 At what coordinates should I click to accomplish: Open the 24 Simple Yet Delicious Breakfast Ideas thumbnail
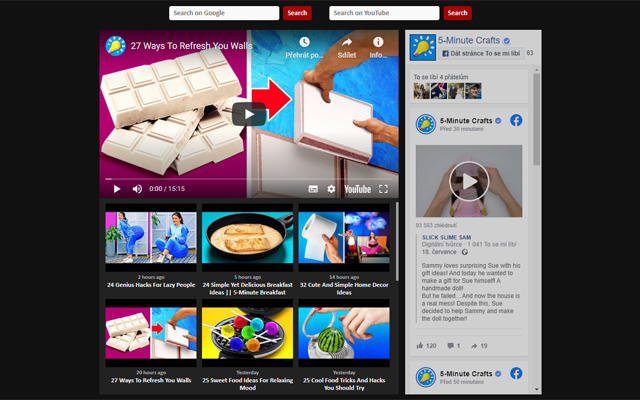(x=247, y=238)
